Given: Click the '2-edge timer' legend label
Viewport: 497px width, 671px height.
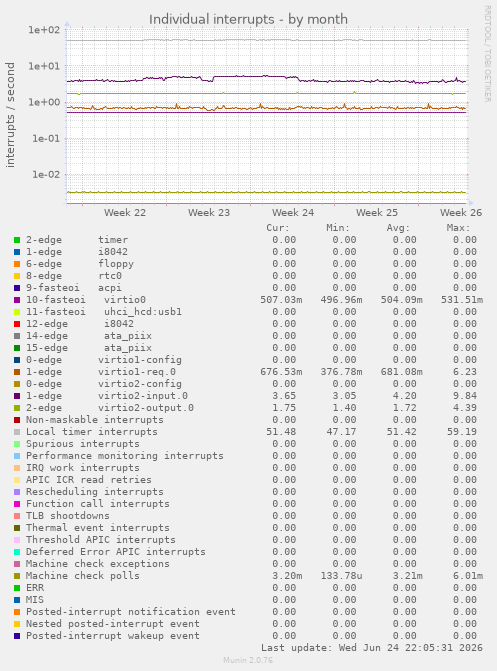Looking at the screenshot, I should [77, 240].
